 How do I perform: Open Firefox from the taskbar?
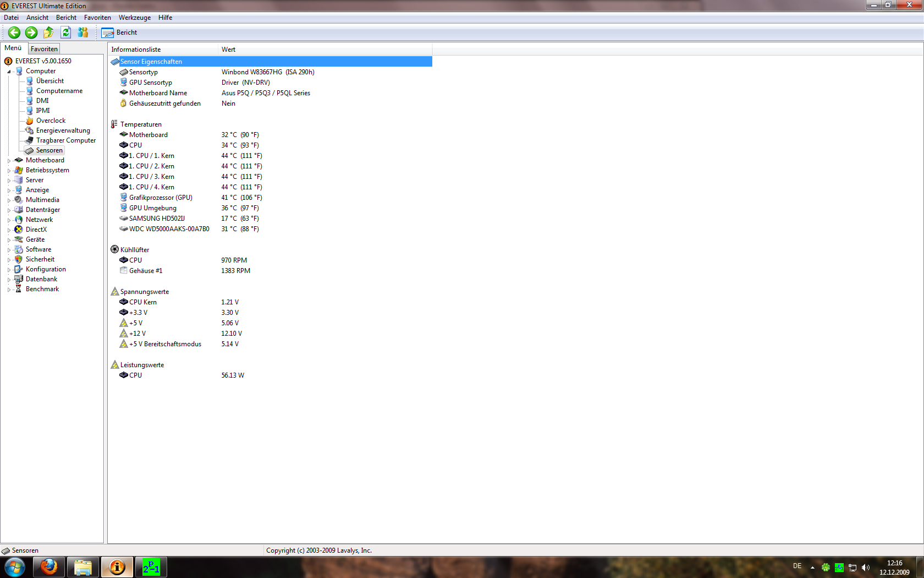(x=49, y=567)
